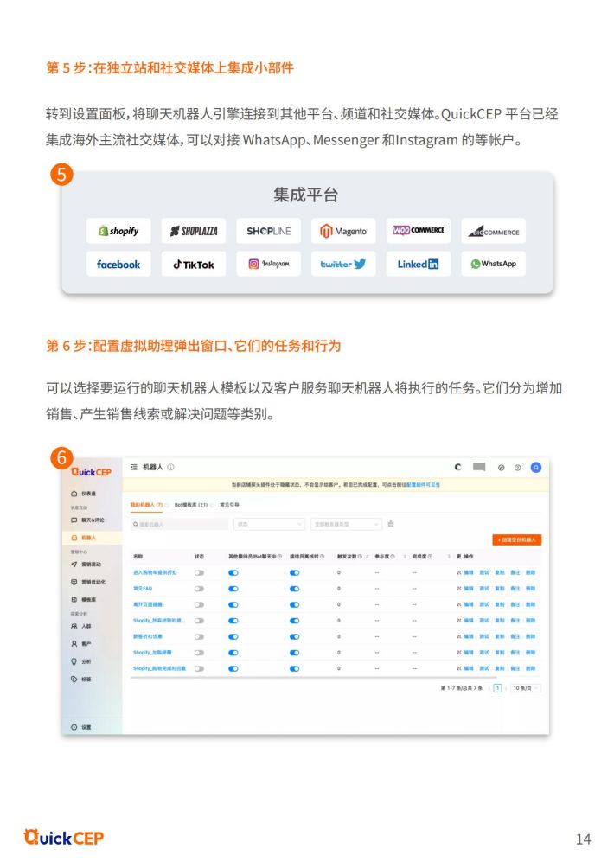Click the orange 创建空白机器人 button
This screenshot has height=868, width=614.
coord(516,539)
